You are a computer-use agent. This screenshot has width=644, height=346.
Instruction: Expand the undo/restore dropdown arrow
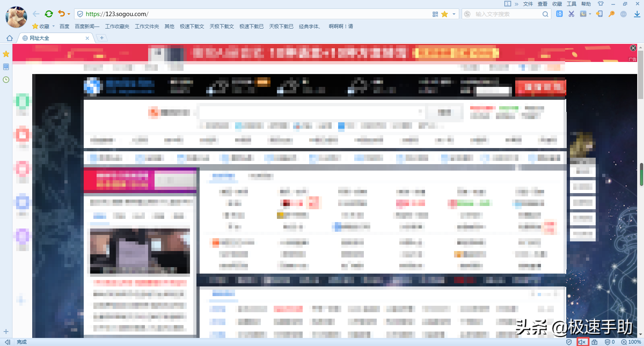(x=69, y=14)
